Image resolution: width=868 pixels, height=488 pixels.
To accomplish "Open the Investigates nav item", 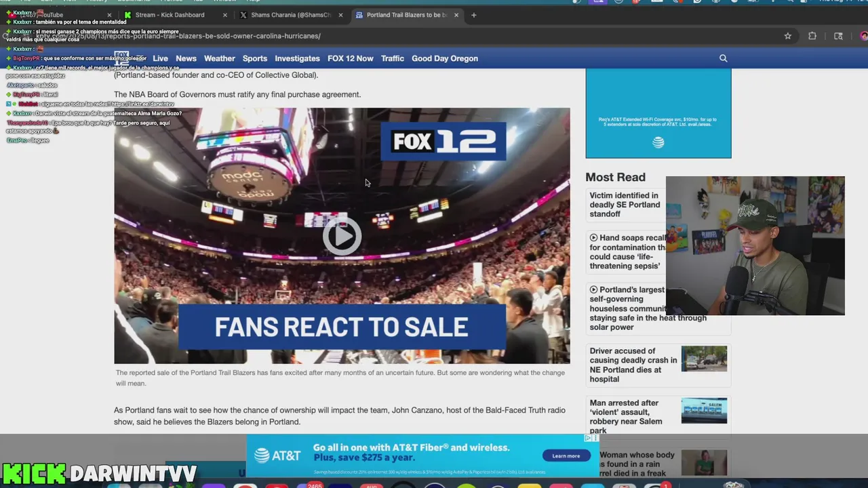I will pos(297,58).
